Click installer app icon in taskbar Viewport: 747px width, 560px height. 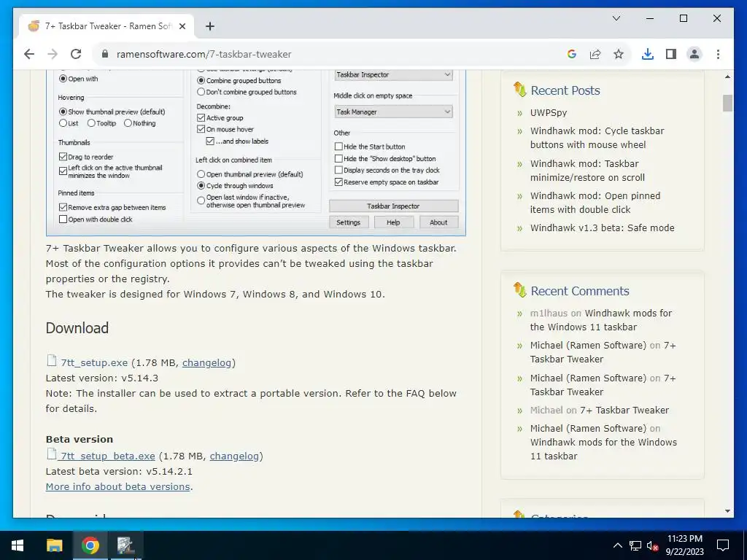pos(125,545)
